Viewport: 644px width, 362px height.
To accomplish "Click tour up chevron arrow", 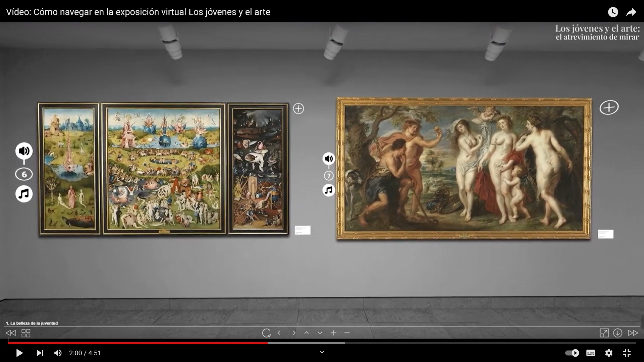I will point(307,333).
